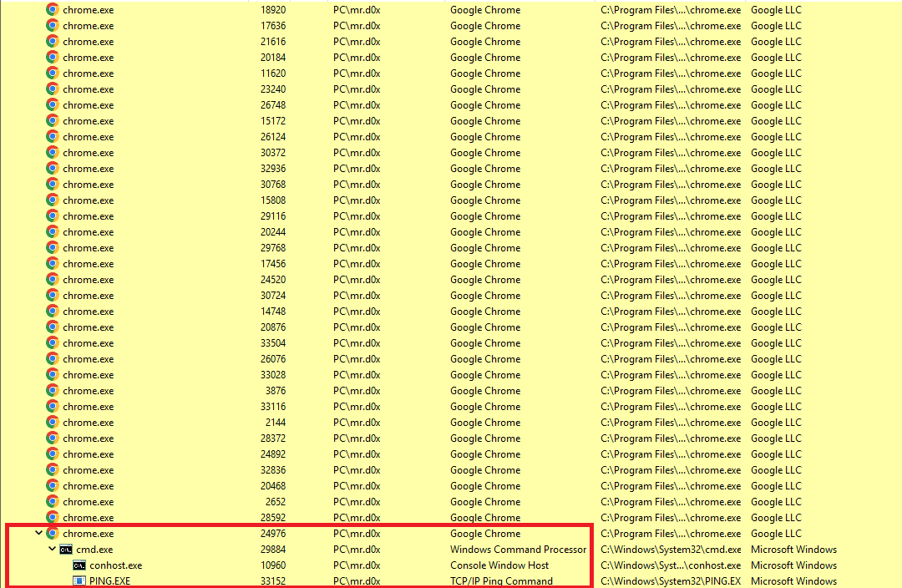Image resolution: width=902 pixels, height=588 pixels.
Task: Select PID 32836 cell
Action: click(x=272, y=470)
